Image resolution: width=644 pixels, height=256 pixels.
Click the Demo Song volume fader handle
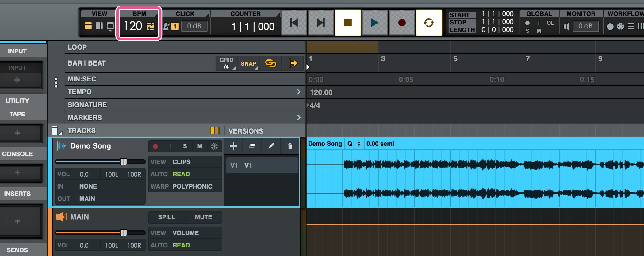(x=123, y=162)
